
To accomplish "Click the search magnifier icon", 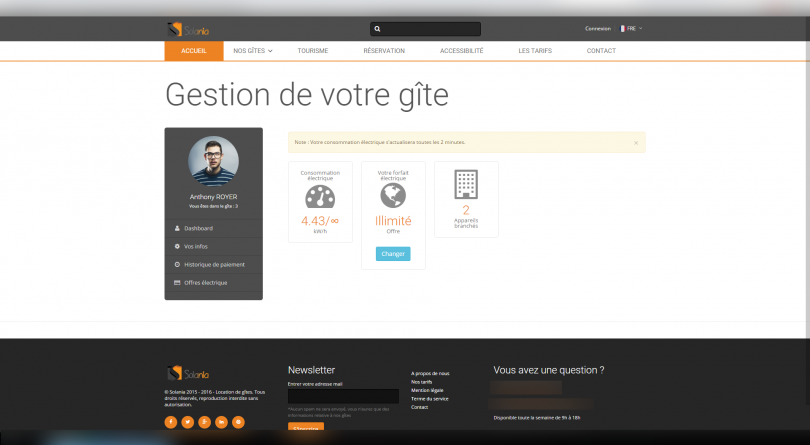I will [377, 29].
